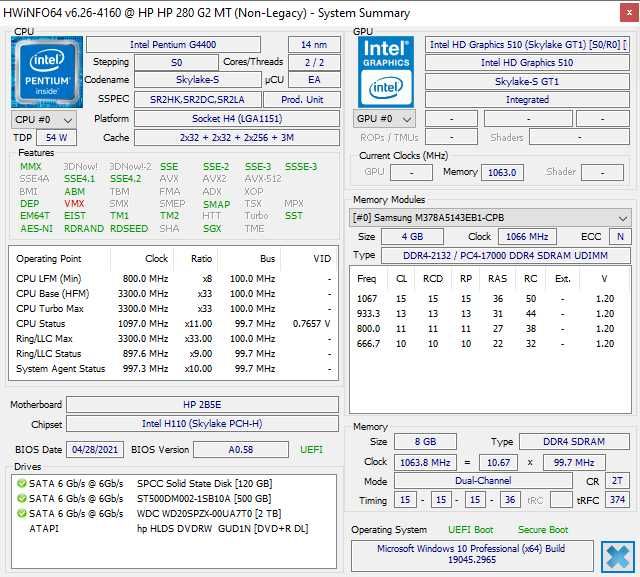Select the 666.7 frequency timing row
The image size is (640, 577).
click(490, 344)
